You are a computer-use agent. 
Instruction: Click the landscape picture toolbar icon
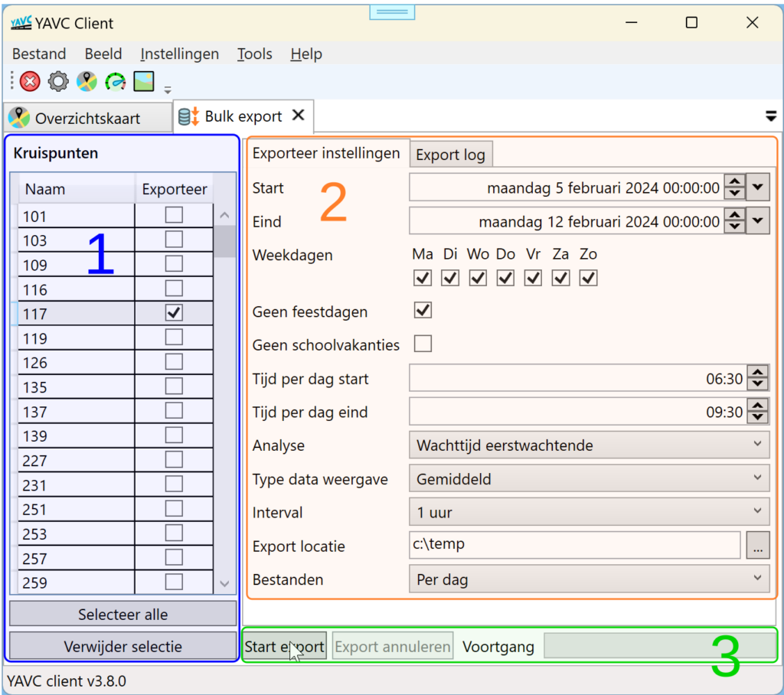point(144,81)
